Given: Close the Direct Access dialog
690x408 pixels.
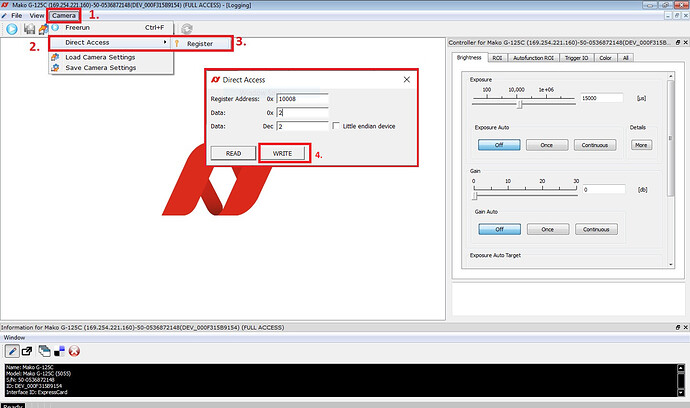Looking at the screenshot, I should pos(407,80).
